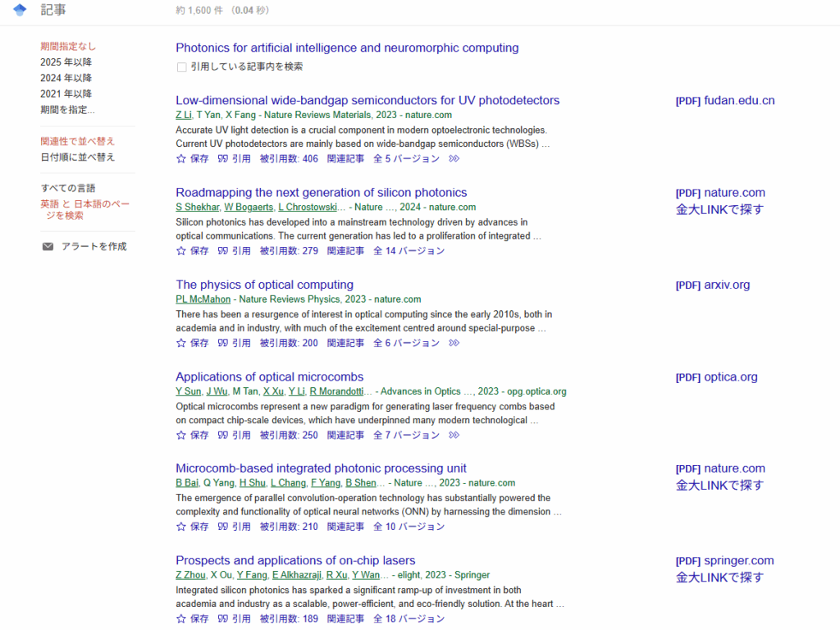View 被引用数: 189 citations

[x=289, y=619]
